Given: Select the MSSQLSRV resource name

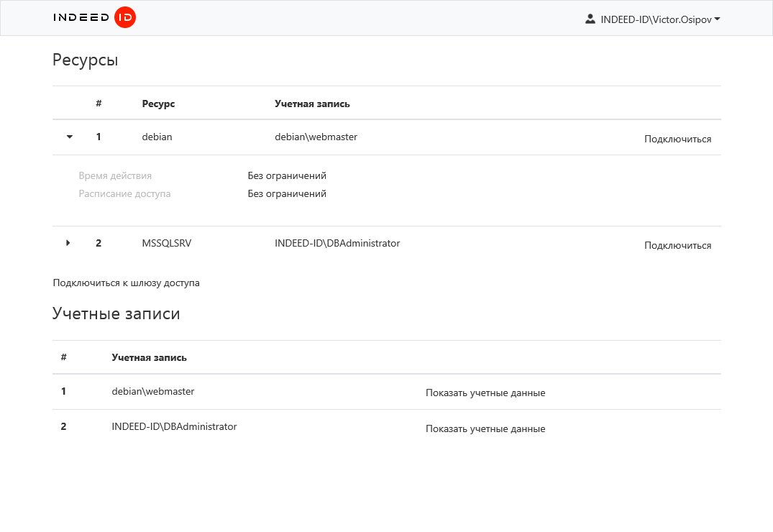Looking at the screenshot, I should tap(167, 243).
